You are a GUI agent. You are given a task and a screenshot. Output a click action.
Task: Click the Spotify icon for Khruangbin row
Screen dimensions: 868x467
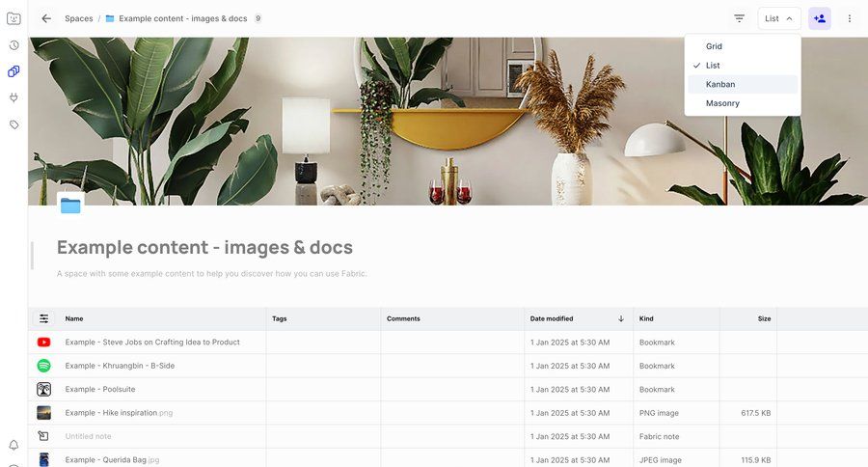pyautogui.click(x=43, y=366)
